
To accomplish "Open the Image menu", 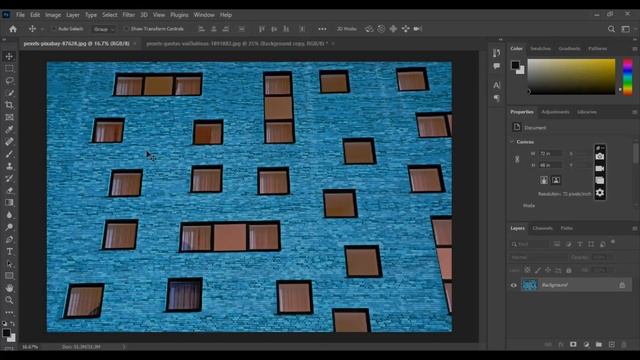I will click(53, 15).
